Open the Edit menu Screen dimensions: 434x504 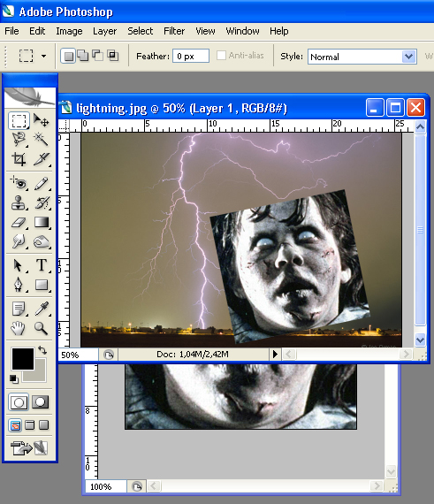(37, 31)
